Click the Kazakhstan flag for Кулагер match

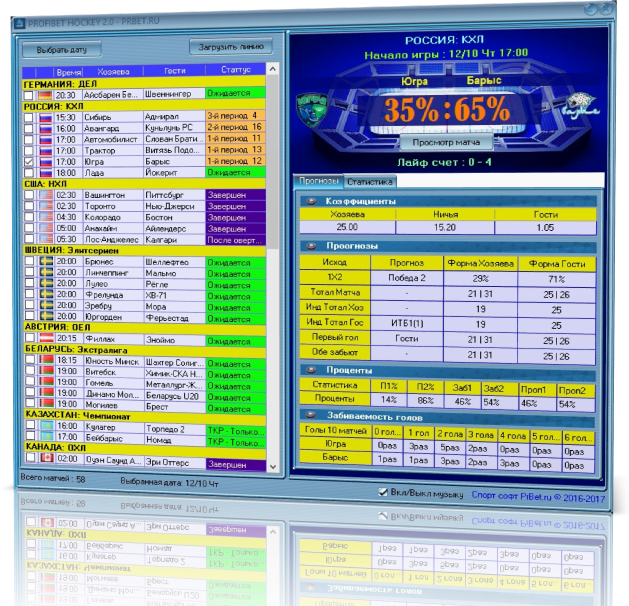point(47,426)
